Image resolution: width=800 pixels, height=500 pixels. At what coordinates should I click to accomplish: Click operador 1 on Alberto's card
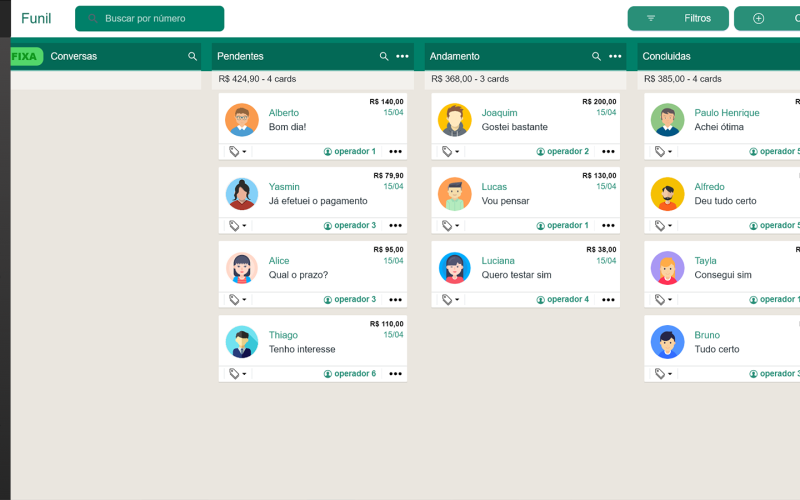point(350,152)
